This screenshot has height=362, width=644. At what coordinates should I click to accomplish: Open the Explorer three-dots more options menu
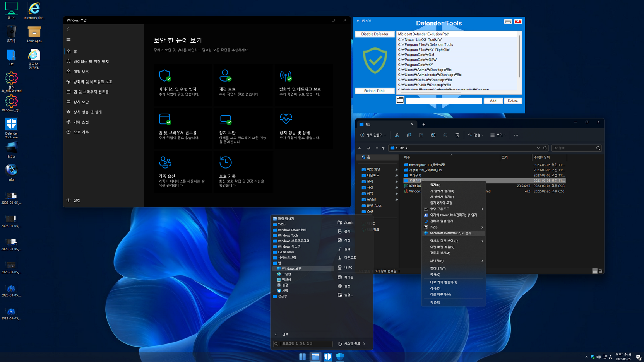coord(516,135)
